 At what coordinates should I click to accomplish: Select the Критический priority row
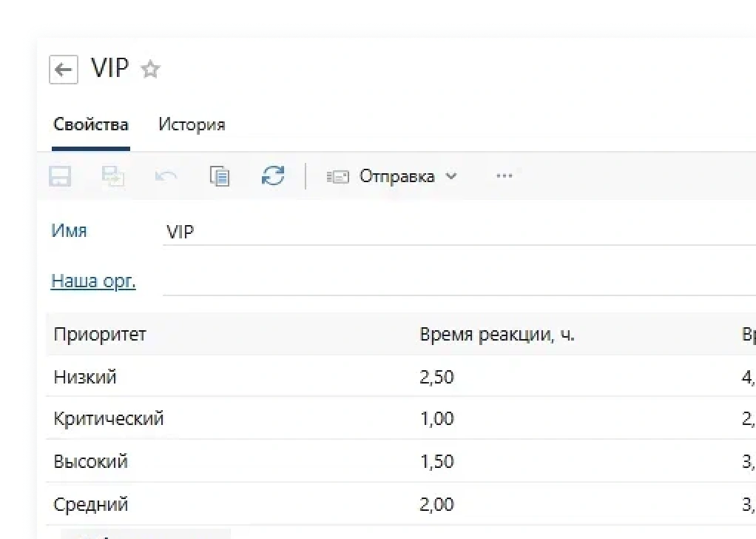coord(109,419)
